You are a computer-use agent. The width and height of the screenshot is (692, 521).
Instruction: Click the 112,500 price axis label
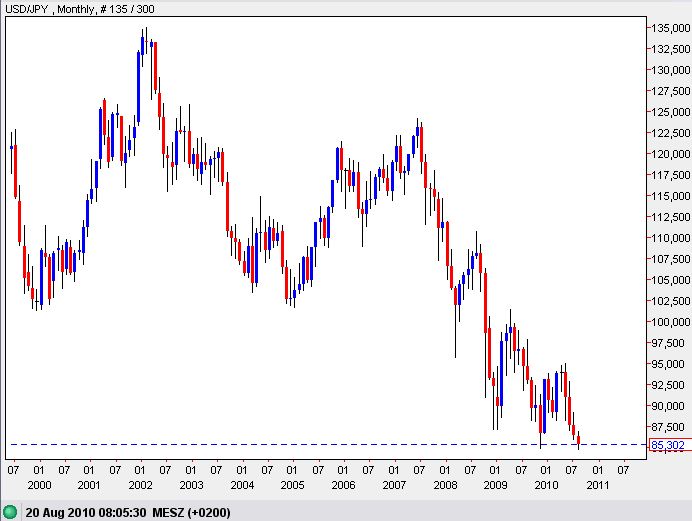[671, 217]
